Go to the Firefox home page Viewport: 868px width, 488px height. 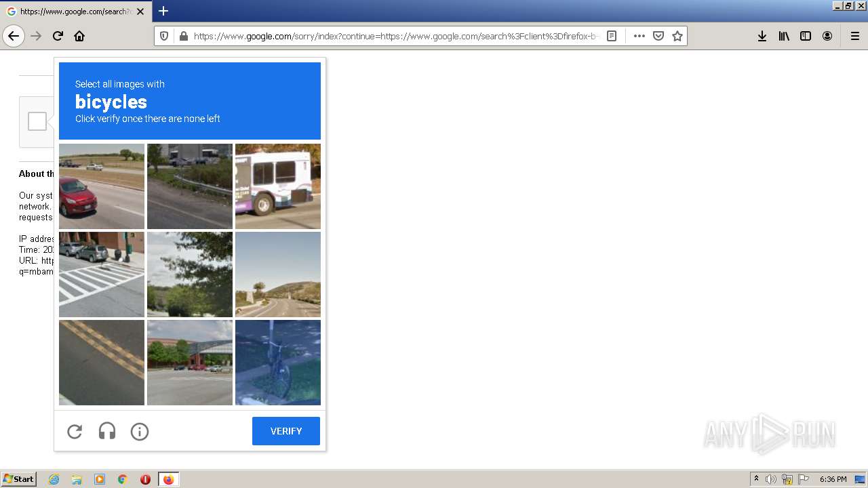[x=79, y=36]
